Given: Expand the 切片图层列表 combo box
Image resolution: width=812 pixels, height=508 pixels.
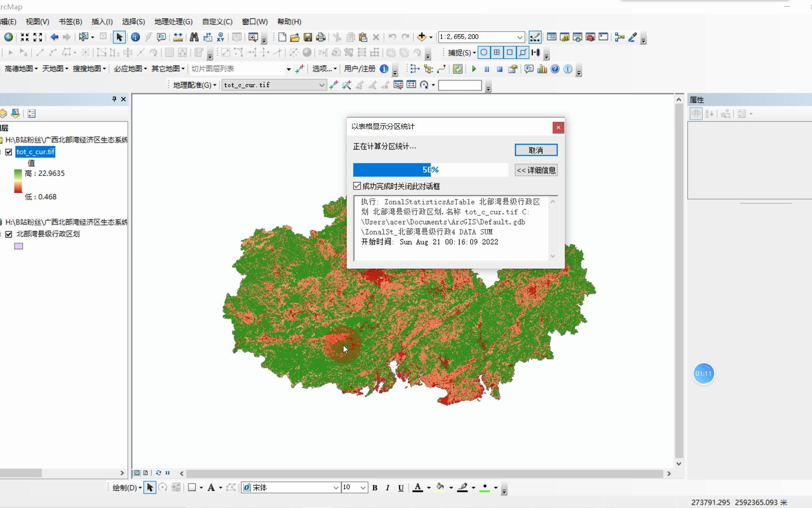Looking at the screenshot, I should (289, 69).
